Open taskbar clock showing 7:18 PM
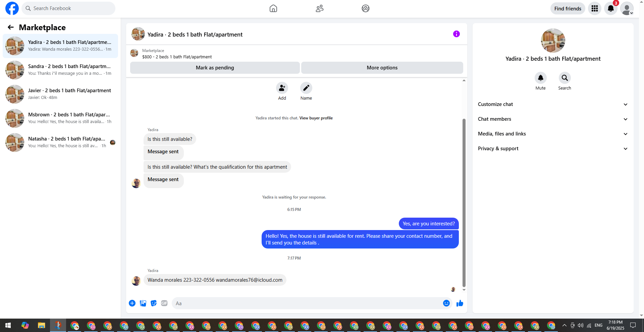The width and height of the screenshot is (644, 332). click(615, 325)
